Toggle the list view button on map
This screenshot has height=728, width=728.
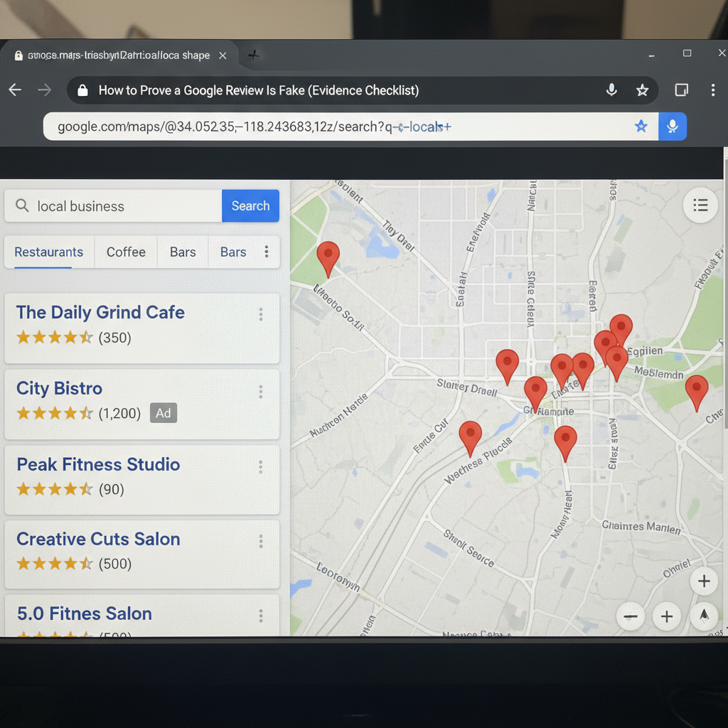[x=700, y=205]
